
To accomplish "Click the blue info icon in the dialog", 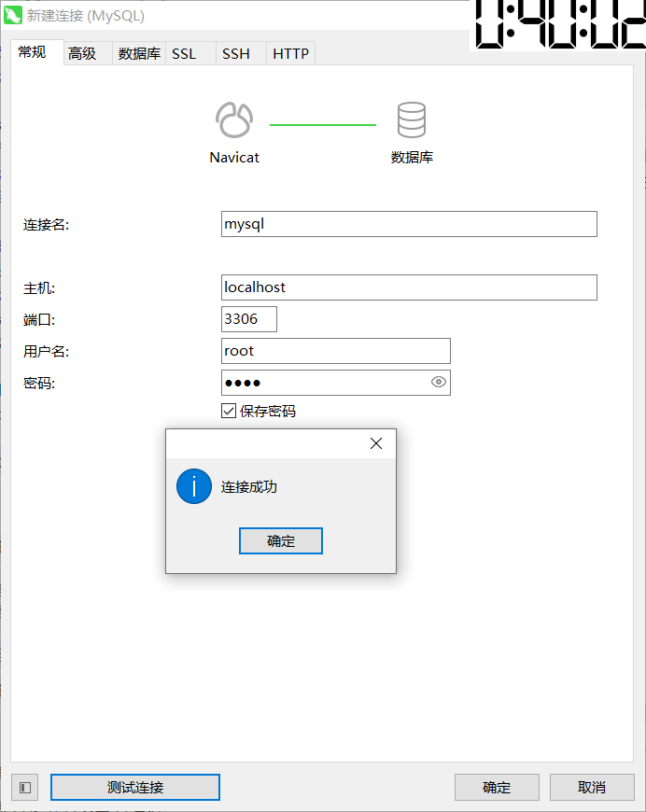I will 194,487.
